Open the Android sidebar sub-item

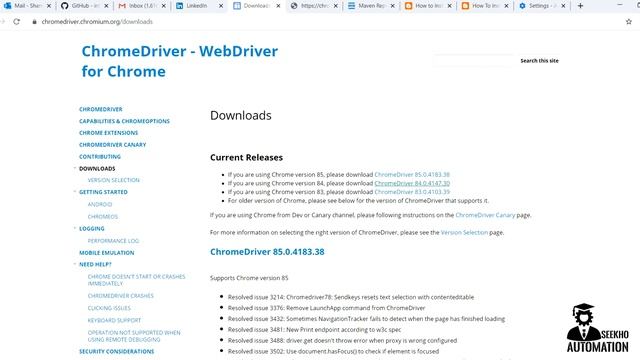point(100,204)
